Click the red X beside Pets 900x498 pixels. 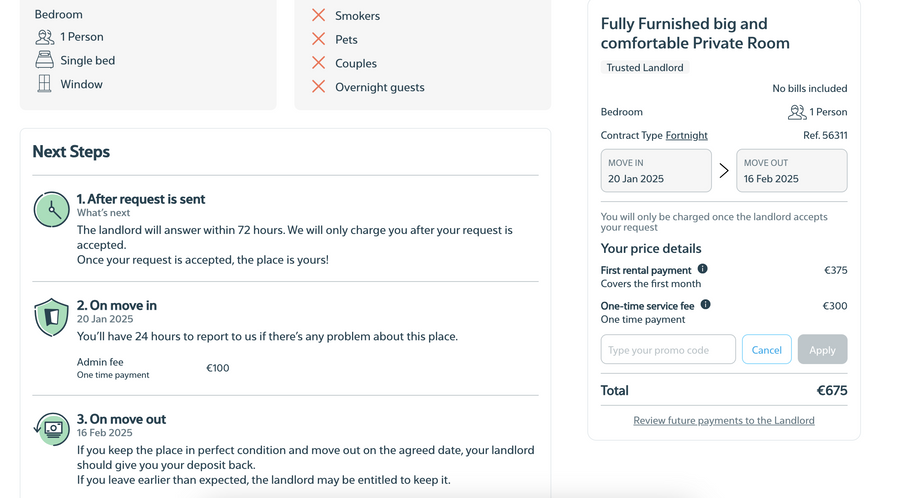coord(318,39)
